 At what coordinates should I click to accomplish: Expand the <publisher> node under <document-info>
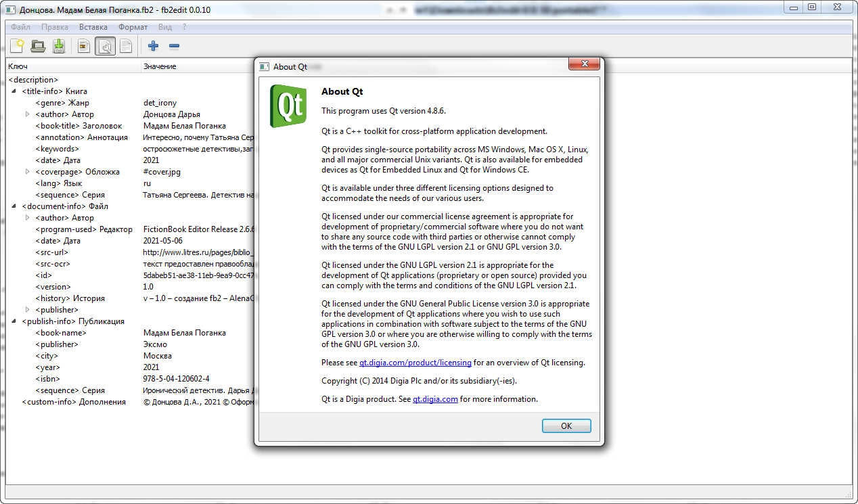[28, 309]
